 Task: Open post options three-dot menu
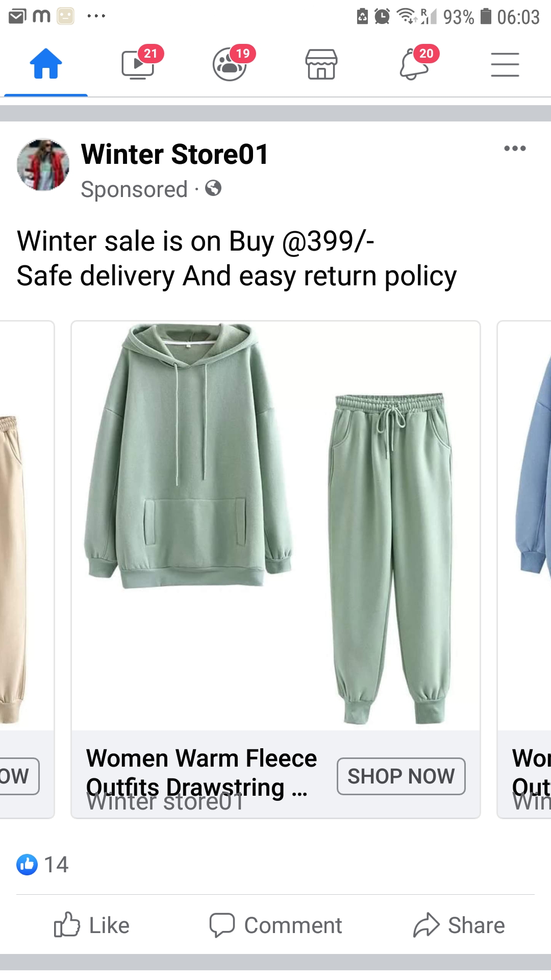[515, 149]
